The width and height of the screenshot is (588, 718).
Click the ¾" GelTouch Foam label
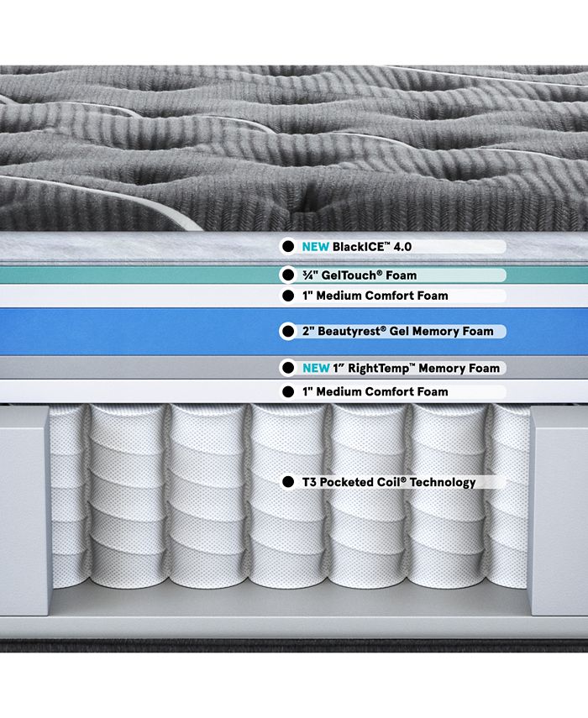click(x=360, y=275)
